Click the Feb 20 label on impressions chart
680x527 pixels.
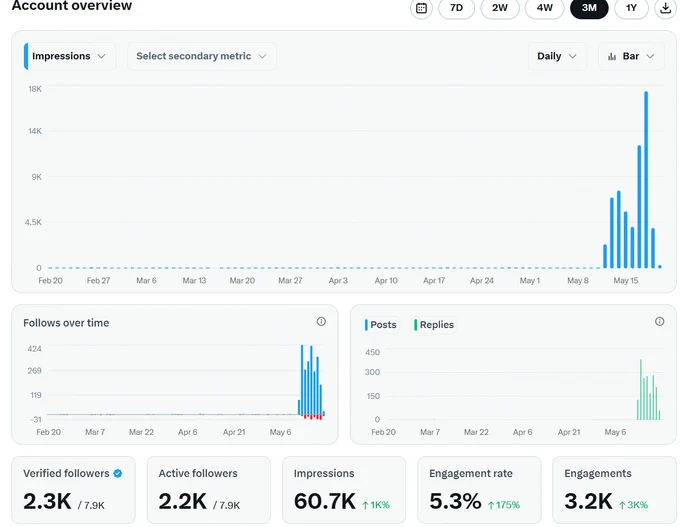click(x=50, y=281)
